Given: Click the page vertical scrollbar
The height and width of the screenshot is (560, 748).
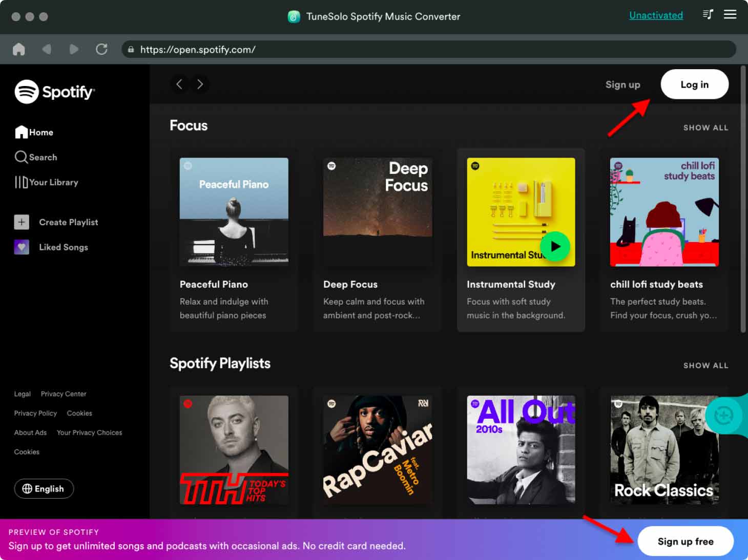Looking at the screenshot, I should (743, 200).
